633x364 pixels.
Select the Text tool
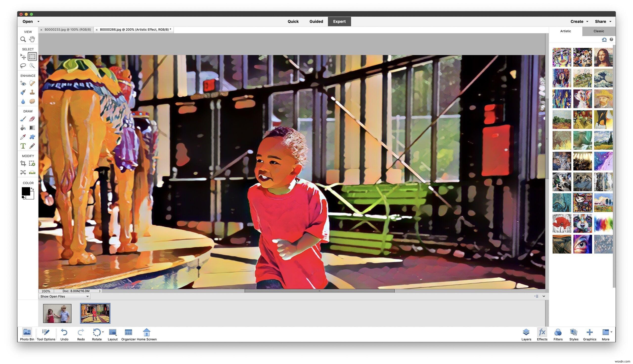pos(23,146)
